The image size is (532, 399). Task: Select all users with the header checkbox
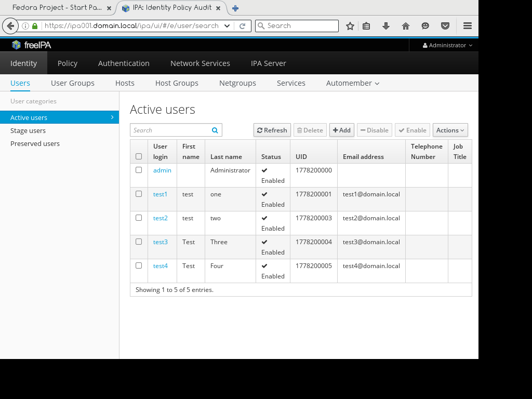pos(138,156)
